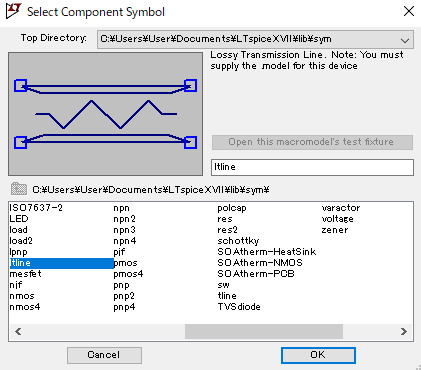Click the OK button
The width and height of the screenshot is (421, 370).
pyautogui.click(x=318, y=355)
